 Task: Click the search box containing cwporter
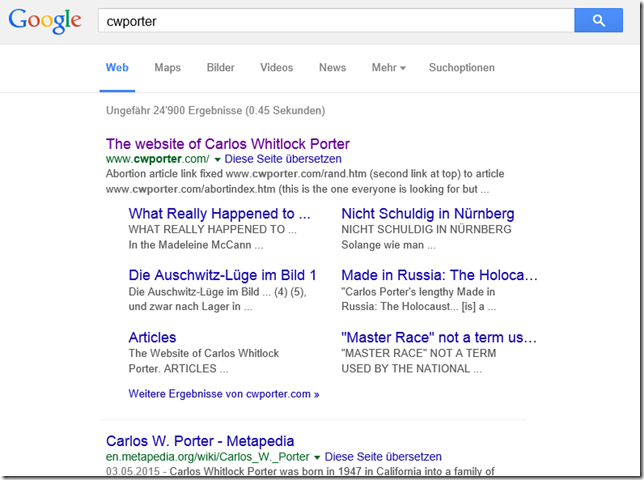pos(335,20)
